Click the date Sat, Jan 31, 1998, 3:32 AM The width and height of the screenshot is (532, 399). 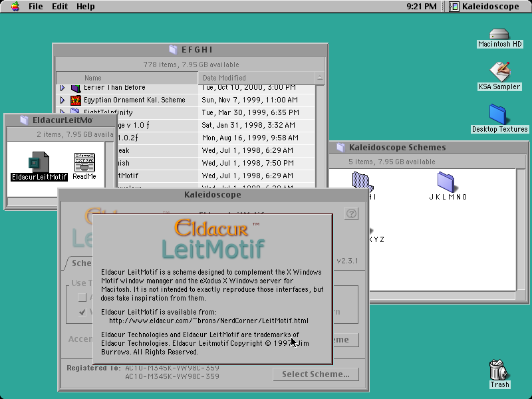click(248, 125)
